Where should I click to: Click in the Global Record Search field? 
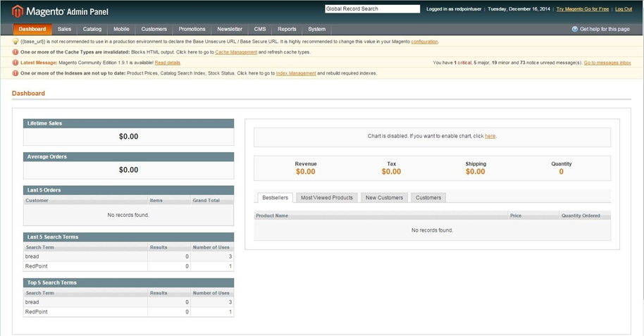click(x=371, y=9)
